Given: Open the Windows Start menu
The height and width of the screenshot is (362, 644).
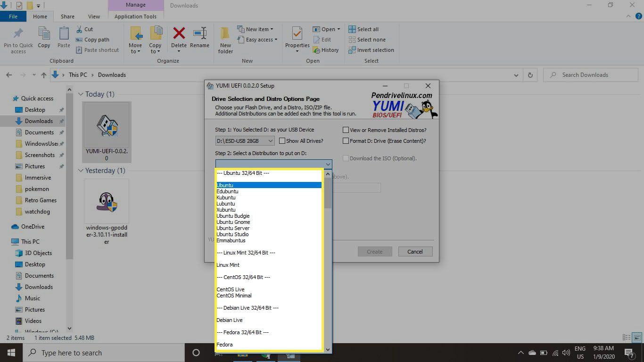Looking at the screenshot, I should [11, 353].
